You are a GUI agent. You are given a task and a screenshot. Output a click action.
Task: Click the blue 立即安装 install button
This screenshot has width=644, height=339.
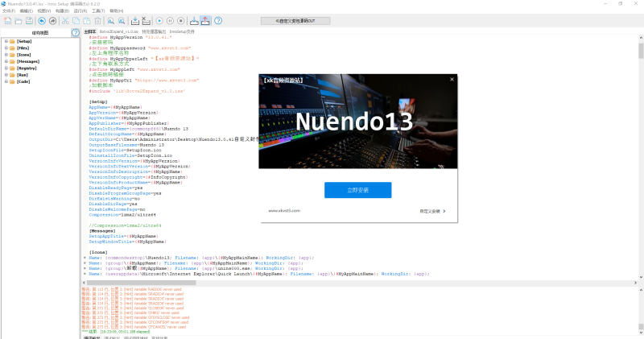(357, 190)
